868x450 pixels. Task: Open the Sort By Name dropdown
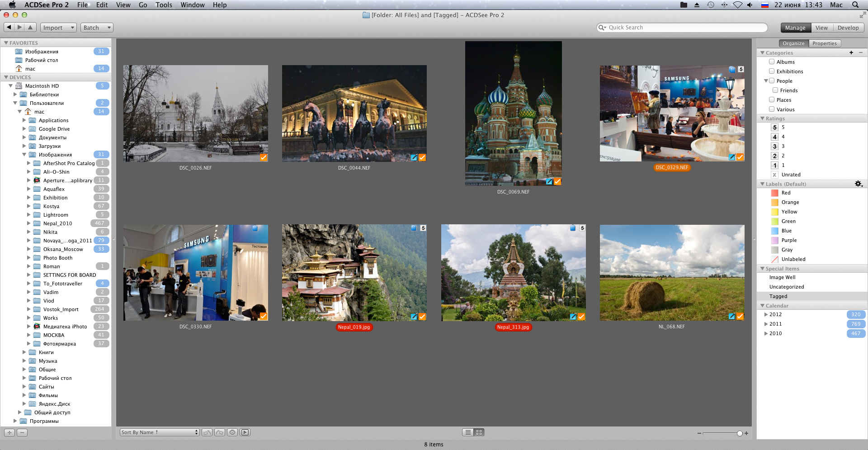pos(160,432)
